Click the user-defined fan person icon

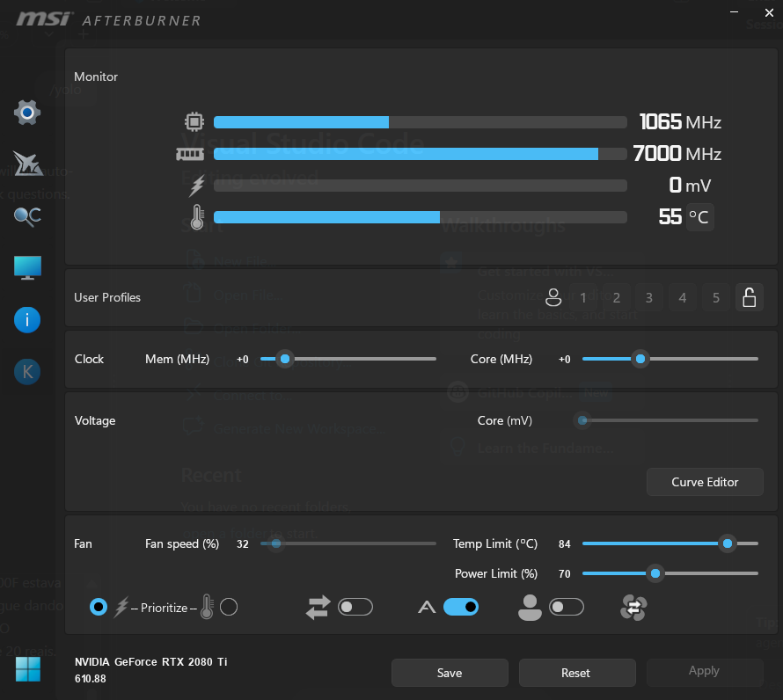point(530,608)
